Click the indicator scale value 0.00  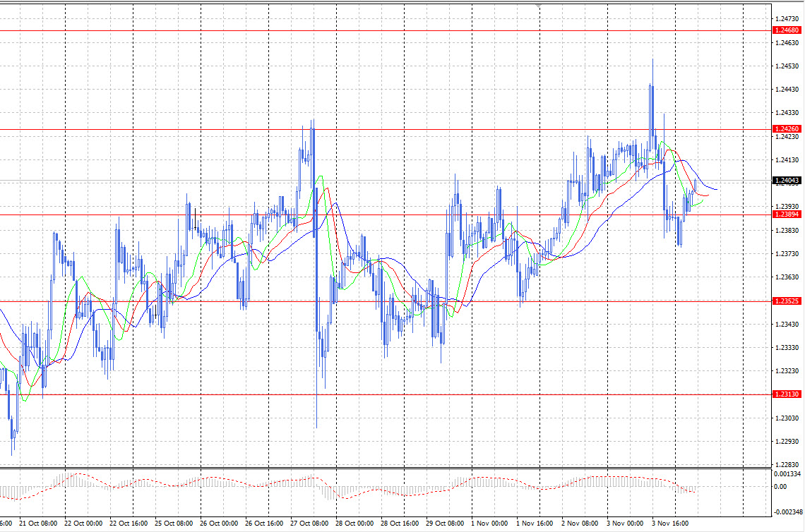[780, 487]
